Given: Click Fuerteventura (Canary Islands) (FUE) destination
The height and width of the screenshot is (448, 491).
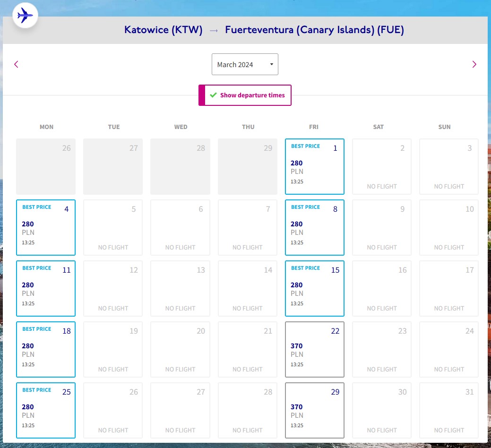Looking at the screenshot, I should [314, 30].
